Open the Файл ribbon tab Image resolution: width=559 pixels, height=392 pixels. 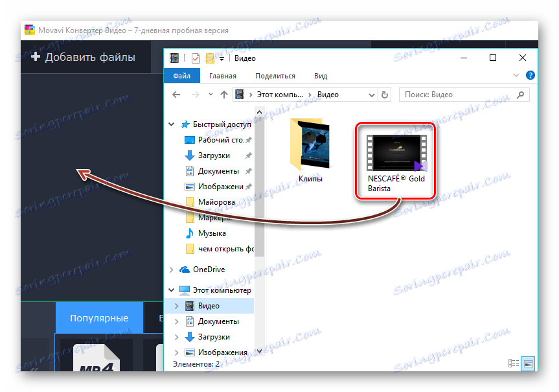pyautogui.click(x=182, y=76)
